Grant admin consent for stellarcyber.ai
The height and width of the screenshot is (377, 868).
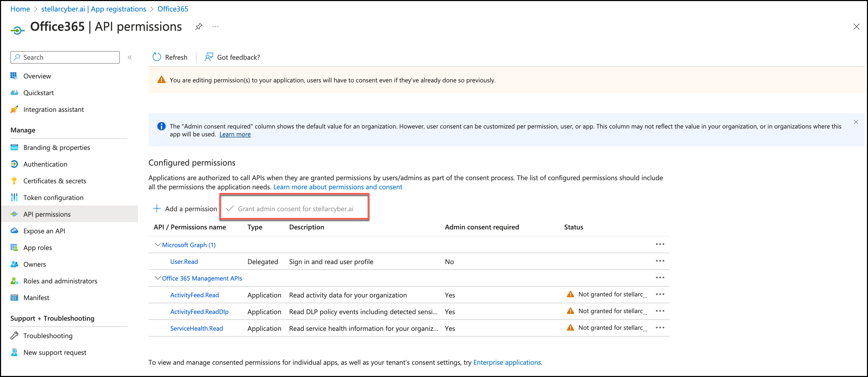pos(295,209)
